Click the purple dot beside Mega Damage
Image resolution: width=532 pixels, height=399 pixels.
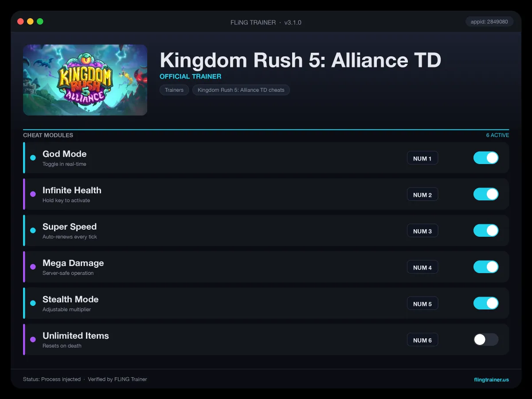click(x=33, y=267)
